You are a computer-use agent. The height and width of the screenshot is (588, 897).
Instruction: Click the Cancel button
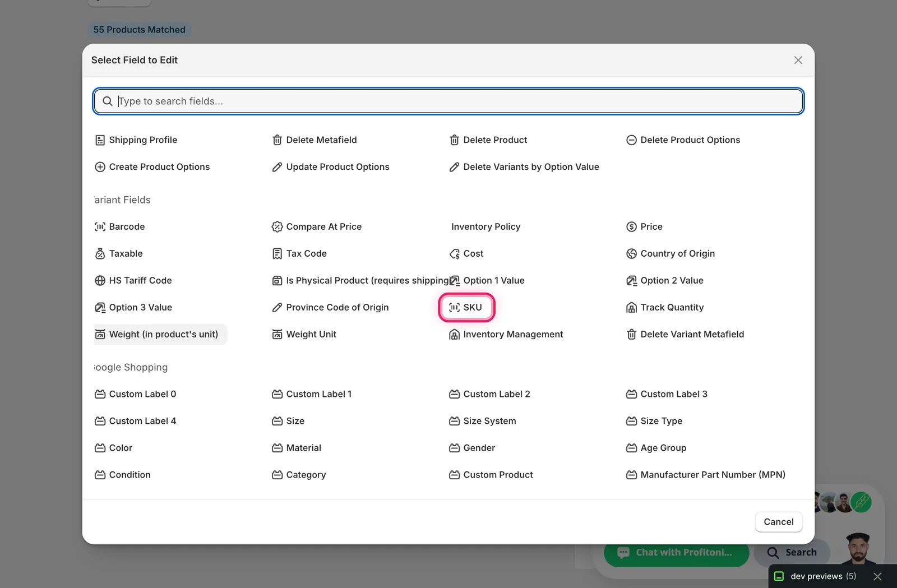[x=779, y=522]
